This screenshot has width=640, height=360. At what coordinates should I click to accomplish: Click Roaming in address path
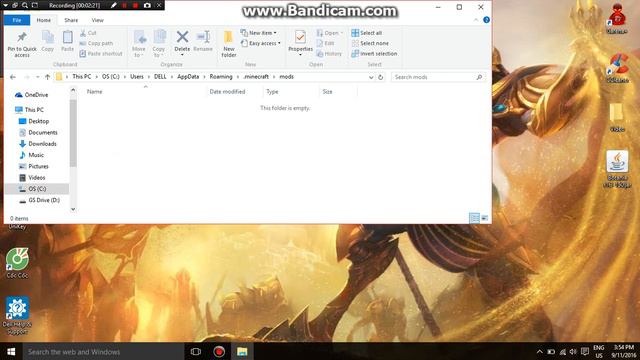[x=221, y=76]
